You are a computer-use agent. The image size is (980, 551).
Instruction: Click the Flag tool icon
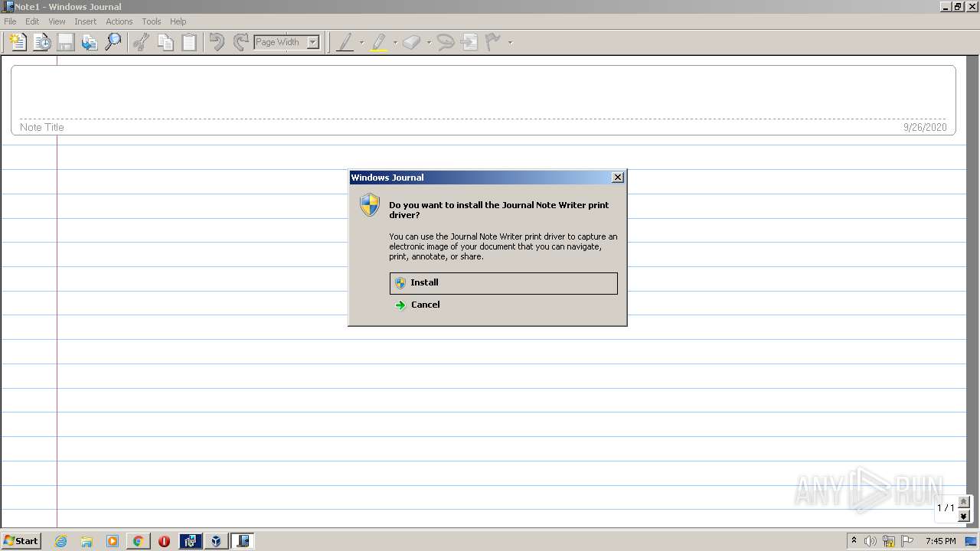[x=493, y=42]
